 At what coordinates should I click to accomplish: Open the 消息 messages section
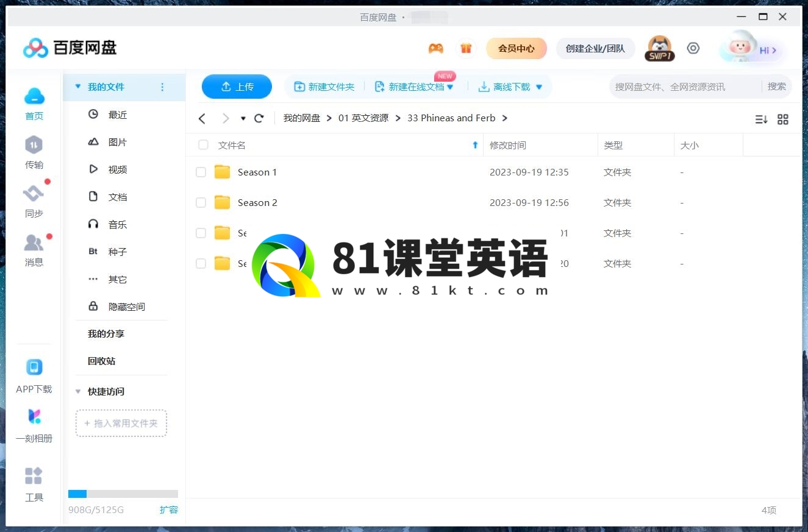click(34, 250)
